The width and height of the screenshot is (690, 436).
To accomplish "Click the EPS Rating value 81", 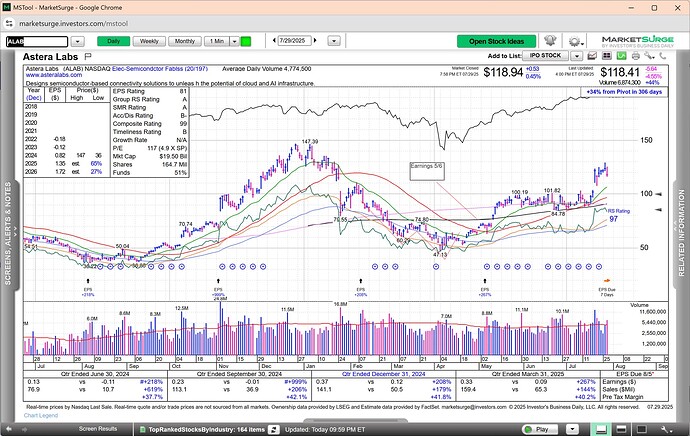I will tap(183, 91).
